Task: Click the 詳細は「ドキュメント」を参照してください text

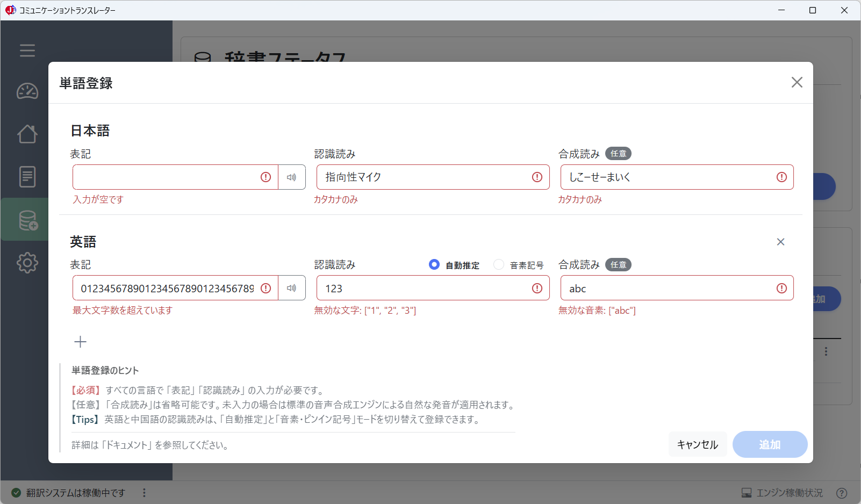Action: tap(150, 445)
